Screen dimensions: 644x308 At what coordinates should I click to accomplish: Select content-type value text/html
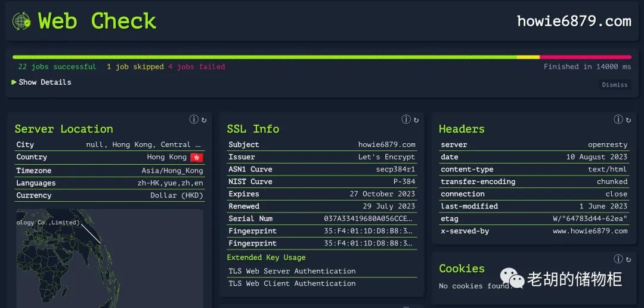(x=608, y=170)
